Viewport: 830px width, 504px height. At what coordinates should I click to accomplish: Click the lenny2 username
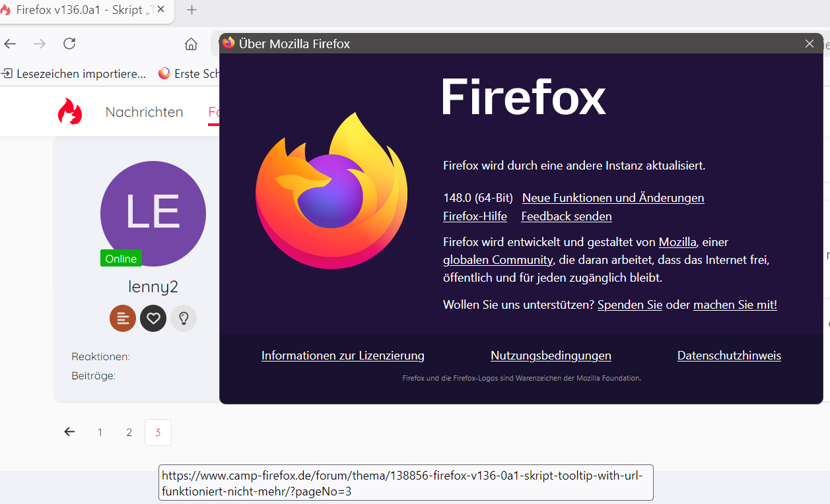pyautogui.click(x=153, y=286)
